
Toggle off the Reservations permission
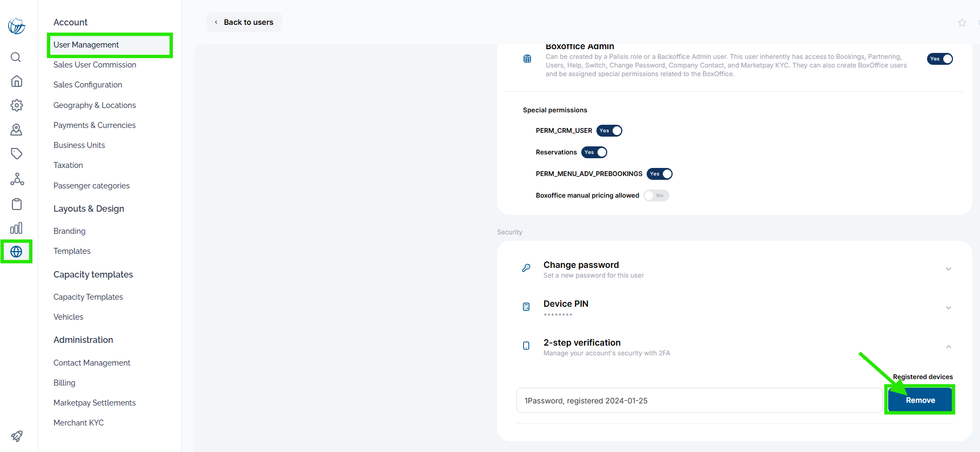coord(594,152)
